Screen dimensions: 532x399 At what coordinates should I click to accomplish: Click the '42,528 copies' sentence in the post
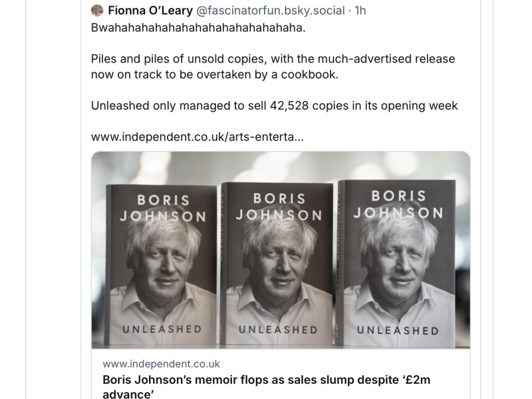pos(274,106)
